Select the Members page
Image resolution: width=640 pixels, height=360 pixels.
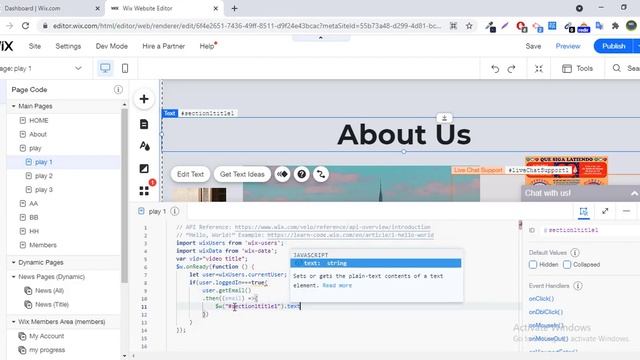(x=43, y=245)
